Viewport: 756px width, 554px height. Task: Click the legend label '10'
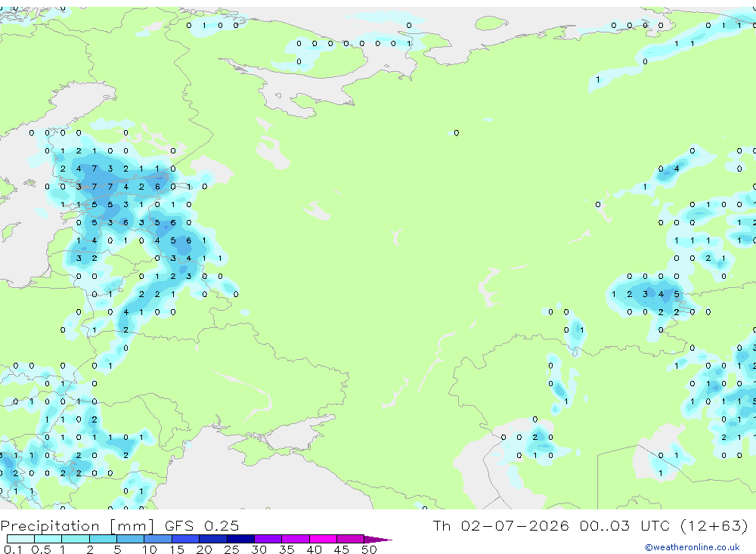point(150,549)
